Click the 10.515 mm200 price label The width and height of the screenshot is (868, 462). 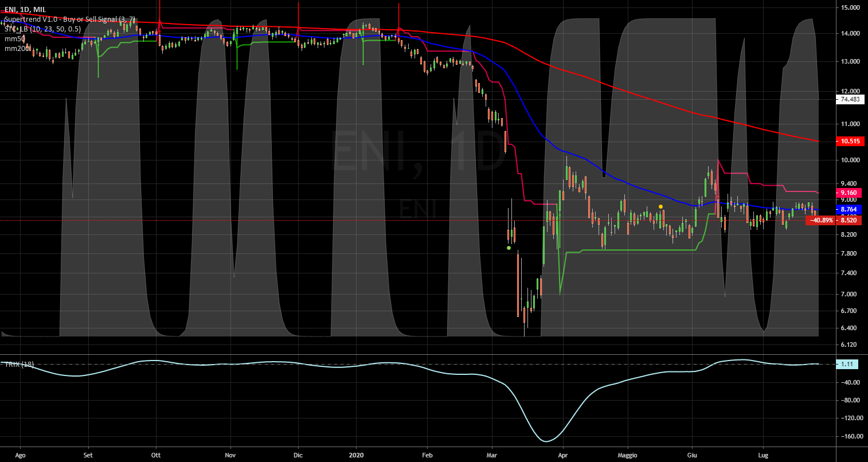point(850,141)
